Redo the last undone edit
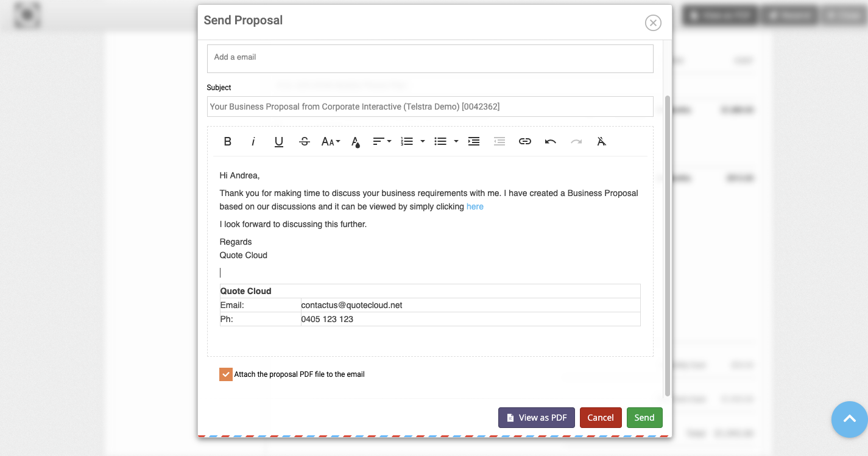868x456 pixels. tap(576, 141)
